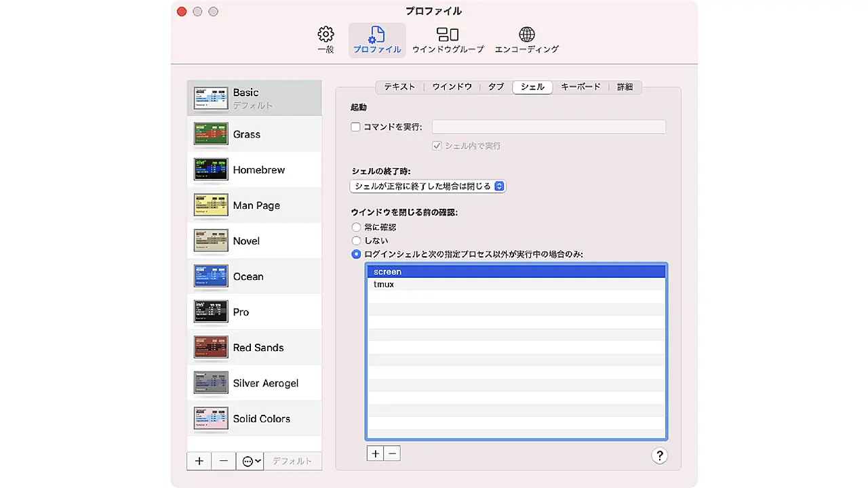Select the 常に確認 radio button
The width and height of the screenshot is (868, 488).
pyautogui.click(x=356, y=227)
